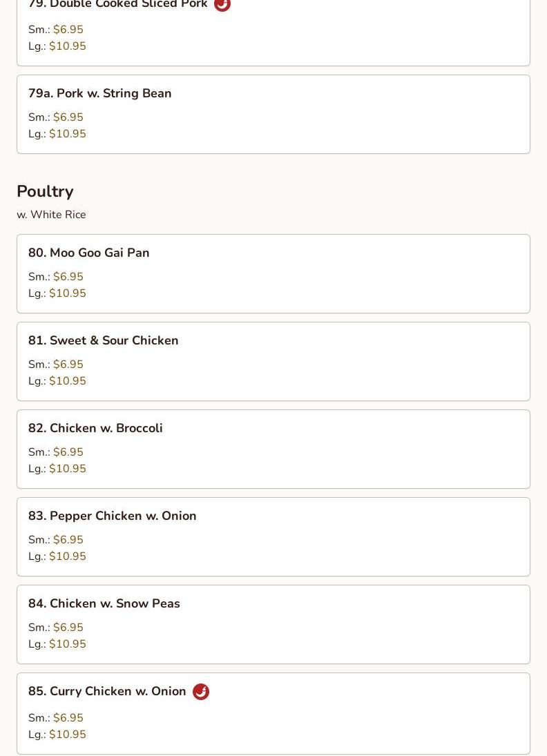Click the large $10.95 price for Chicken w. Broccoli

pos(68,469)
